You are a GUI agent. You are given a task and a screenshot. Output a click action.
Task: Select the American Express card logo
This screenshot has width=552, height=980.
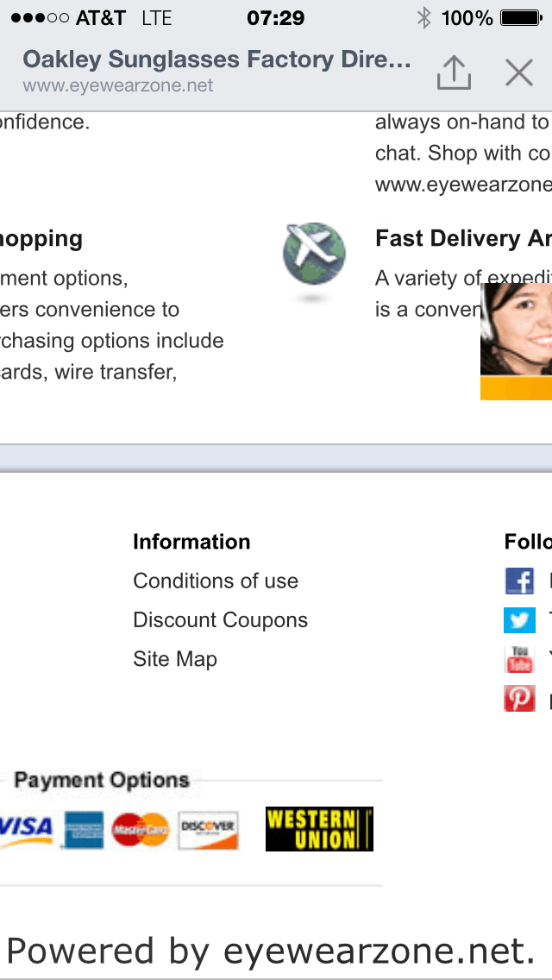84,830
